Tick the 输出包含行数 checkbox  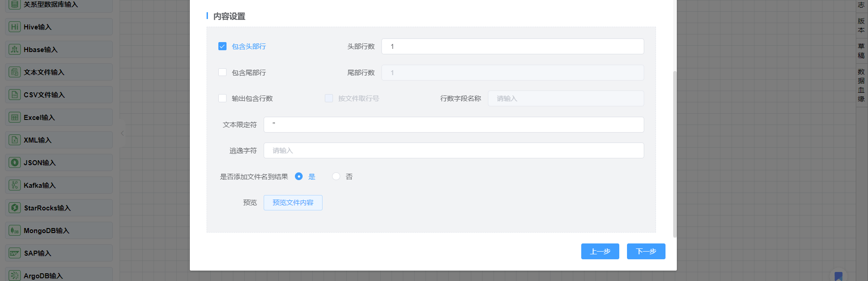[222, 98]
